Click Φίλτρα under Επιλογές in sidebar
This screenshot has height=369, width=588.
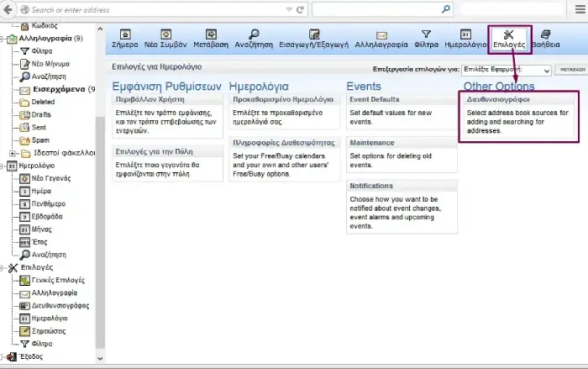click(x=42, y=344)
